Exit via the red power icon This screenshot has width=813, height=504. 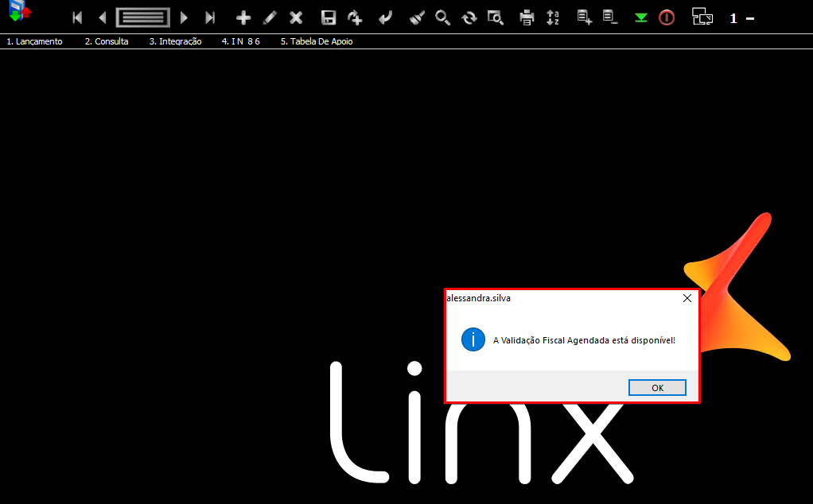[667, 18]
